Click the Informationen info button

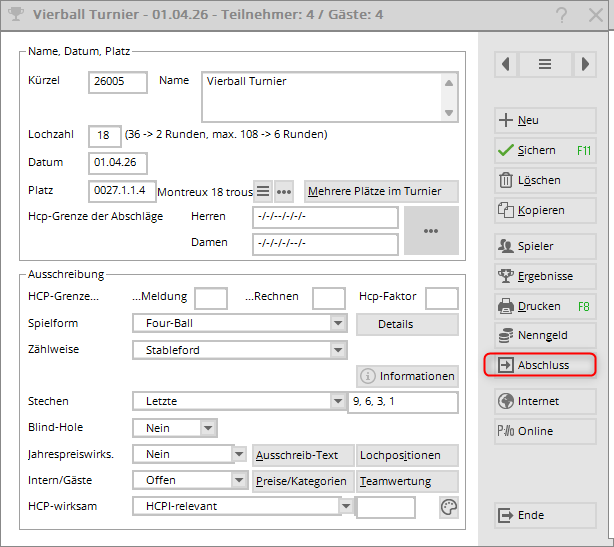[x=407, y=376]
